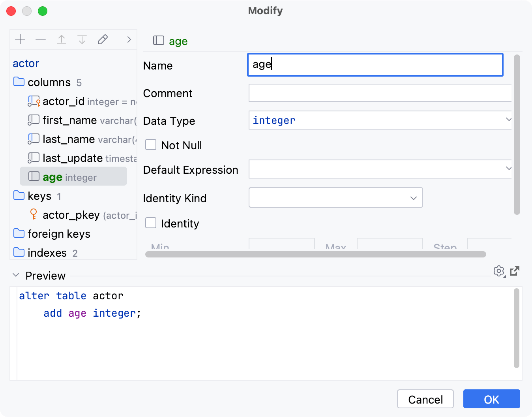This screenshot has height=417, width=532.
Task: Click the toolbar overflow chevron
Action: coord(129,39)
